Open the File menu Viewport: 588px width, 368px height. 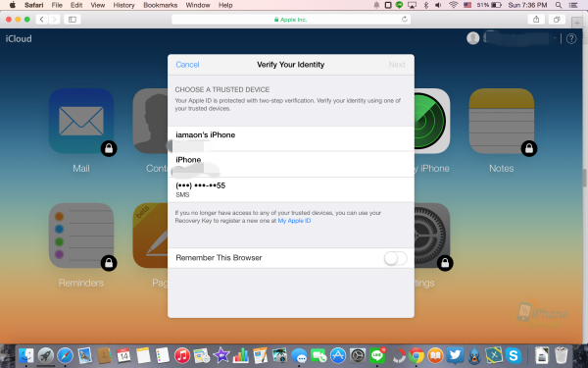(x=57, y=5)
